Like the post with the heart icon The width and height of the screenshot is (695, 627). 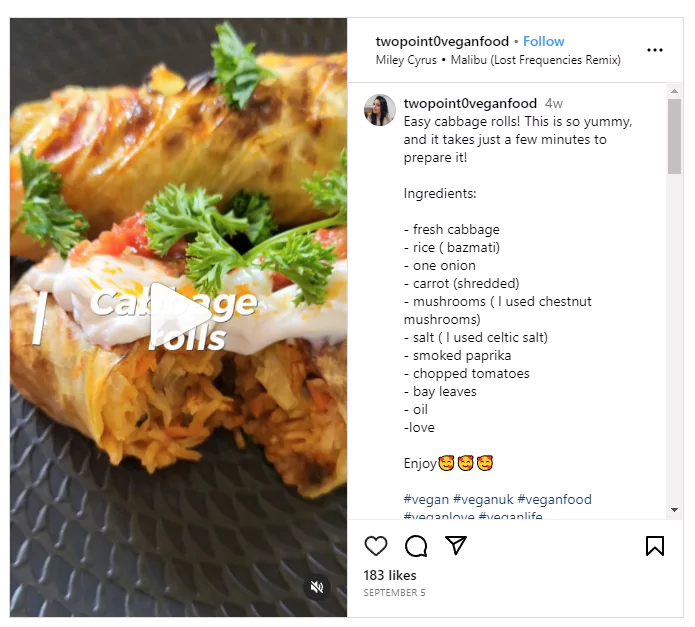click(x=376, y=546)
